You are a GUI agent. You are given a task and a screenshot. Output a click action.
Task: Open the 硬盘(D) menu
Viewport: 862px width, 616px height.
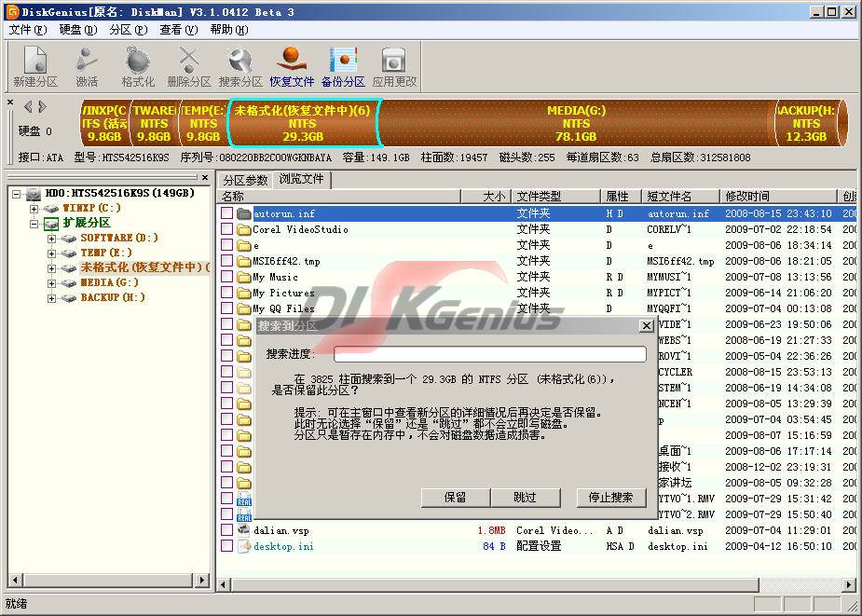(x=78, y=30)
